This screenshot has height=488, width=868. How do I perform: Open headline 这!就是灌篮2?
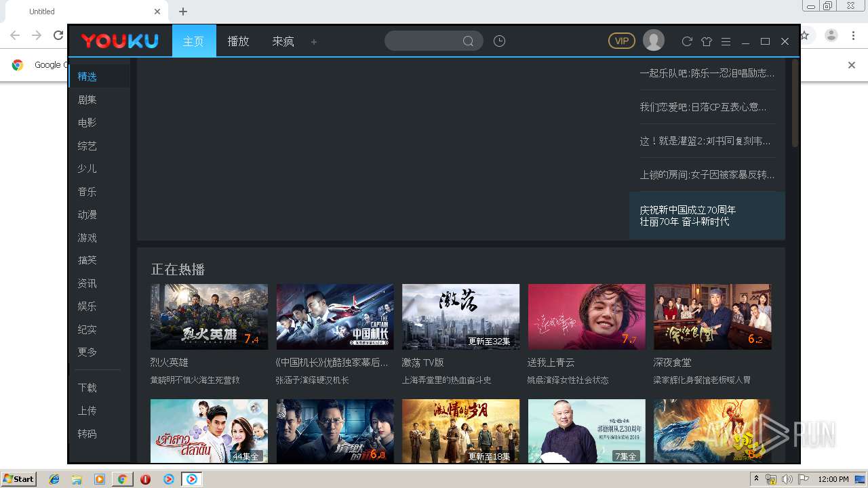tap(705, 141)
